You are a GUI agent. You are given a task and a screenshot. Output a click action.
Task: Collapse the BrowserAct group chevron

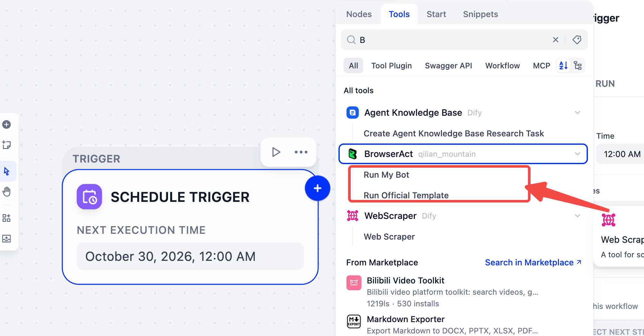(x=578, y=154)
